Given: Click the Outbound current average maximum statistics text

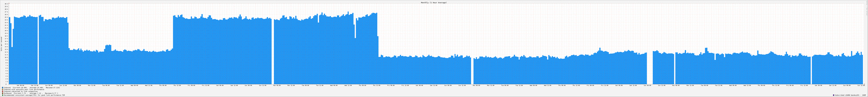Looking at the screenshot, I should 36,93.
